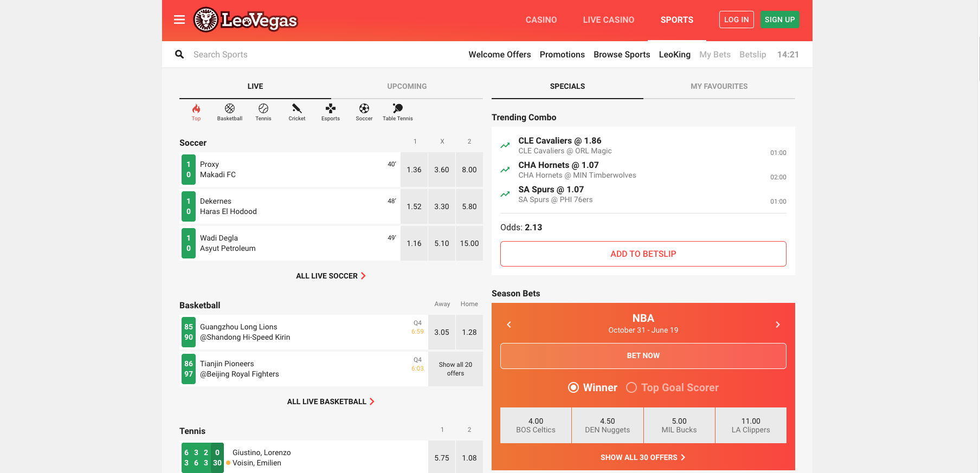Click the NBA Bet Now button
The width and height of the screenshot is (980, 473).
pyautogui.click(x=643, y=356)
